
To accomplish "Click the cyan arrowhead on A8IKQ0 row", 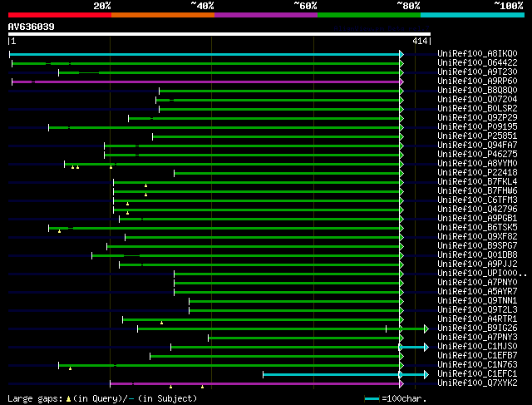I will coord(401,54).
